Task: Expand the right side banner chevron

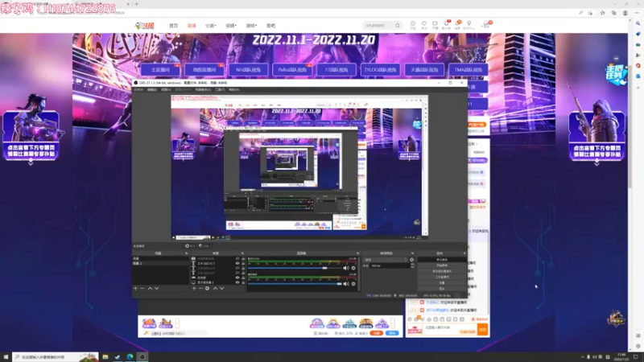Action: (x=597, y=163)
